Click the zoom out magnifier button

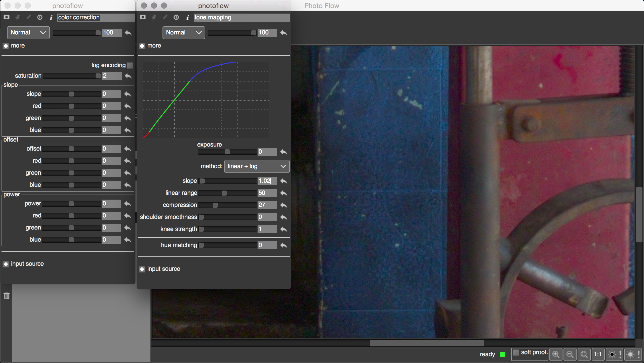coord(570,354)
